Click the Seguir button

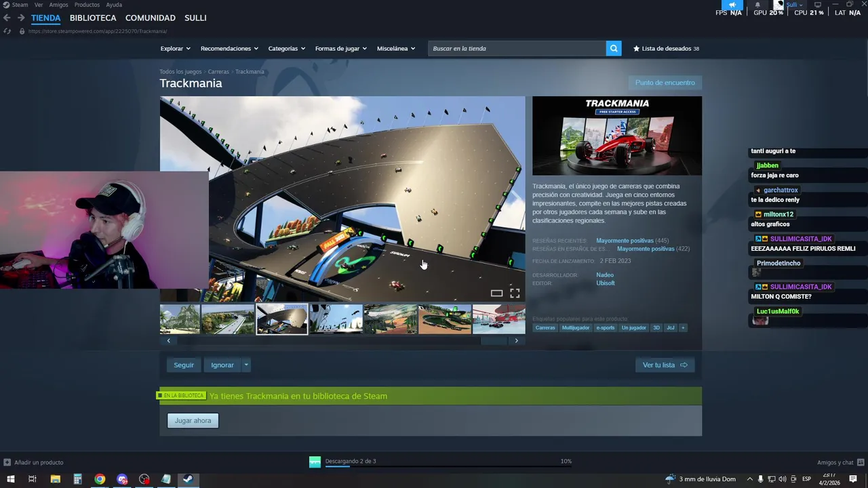[184, 365]
